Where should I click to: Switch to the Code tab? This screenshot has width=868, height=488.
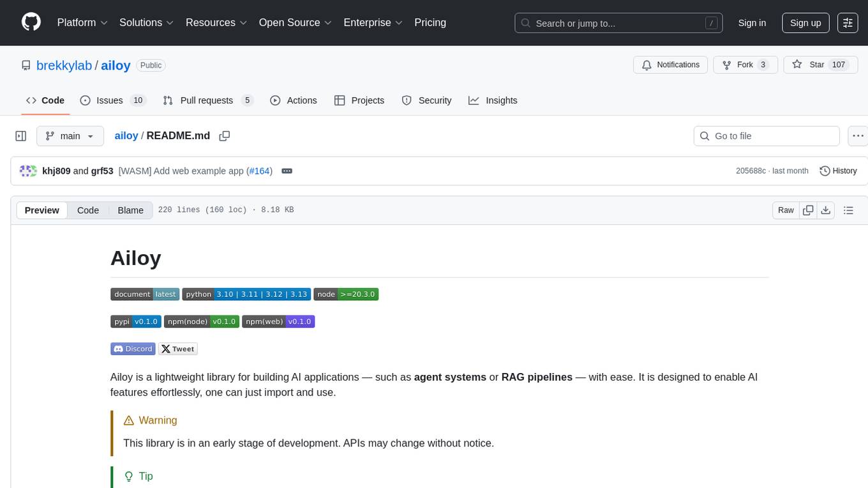point(45,100)
